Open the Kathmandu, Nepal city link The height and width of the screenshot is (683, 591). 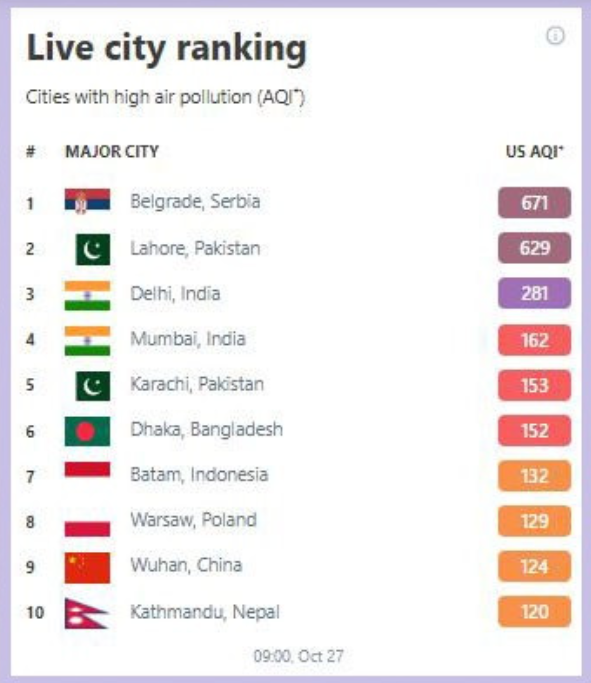point(205,612)
